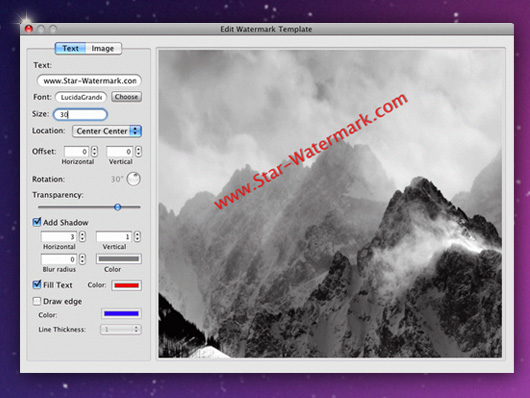The image size is (530, 398).
Task: Disable the Fill Text checkbox
Action: [x=37, y=284]
